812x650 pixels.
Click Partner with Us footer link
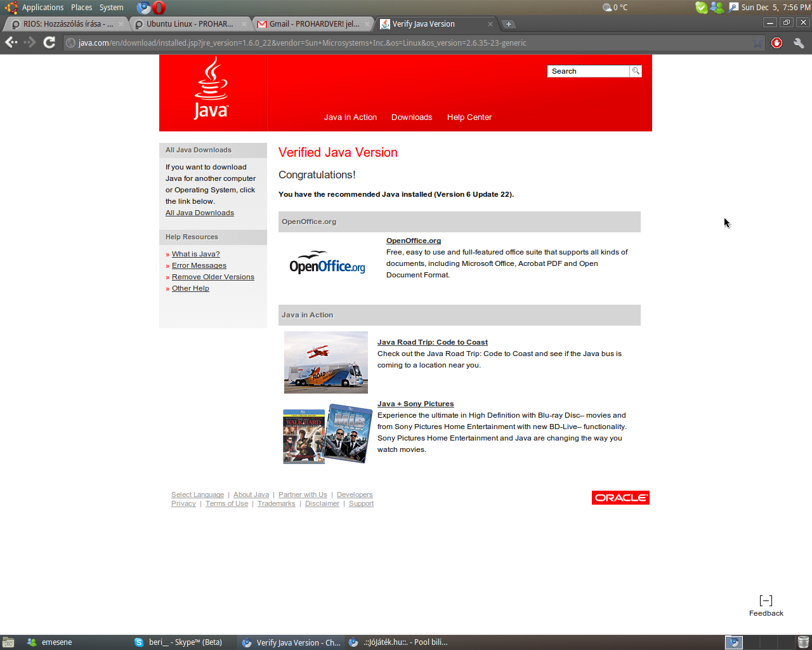303,494
